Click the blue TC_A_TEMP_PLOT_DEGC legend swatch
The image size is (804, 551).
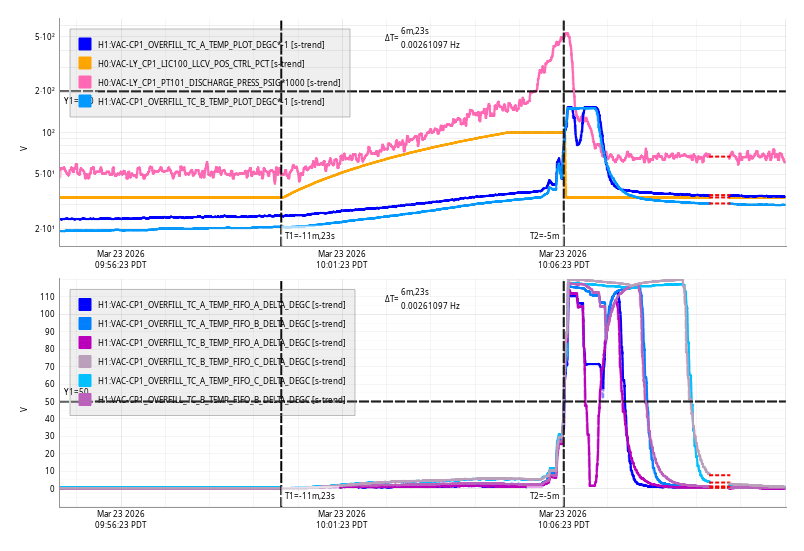(x=85, y=44)
